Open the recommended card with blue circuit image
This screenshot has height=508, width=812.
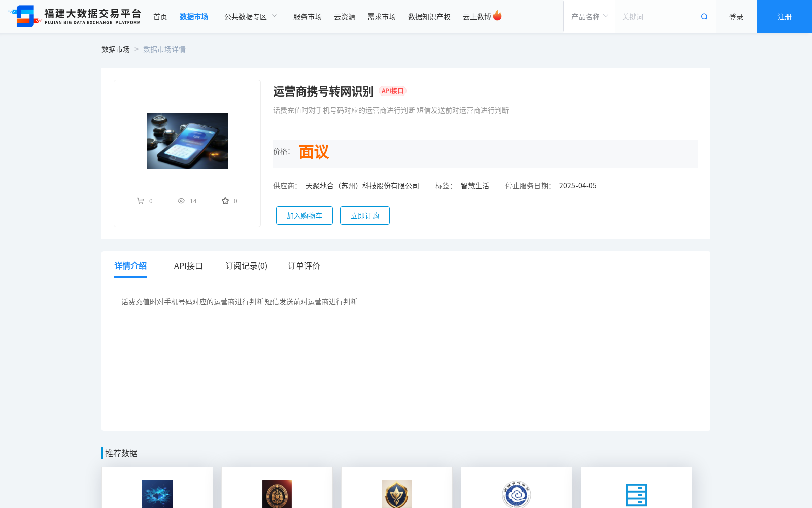coord(157,488)
